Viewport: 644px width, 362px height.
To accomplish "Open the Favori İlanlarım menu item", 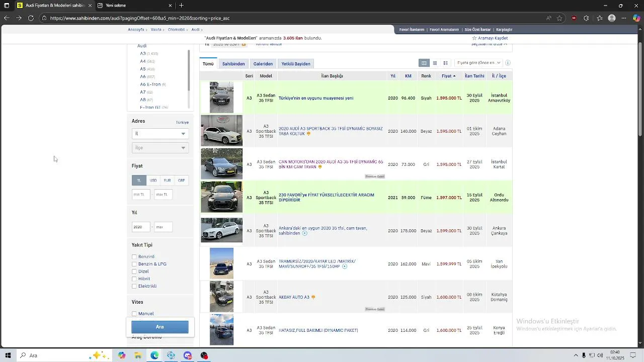I will pos(412,30).
